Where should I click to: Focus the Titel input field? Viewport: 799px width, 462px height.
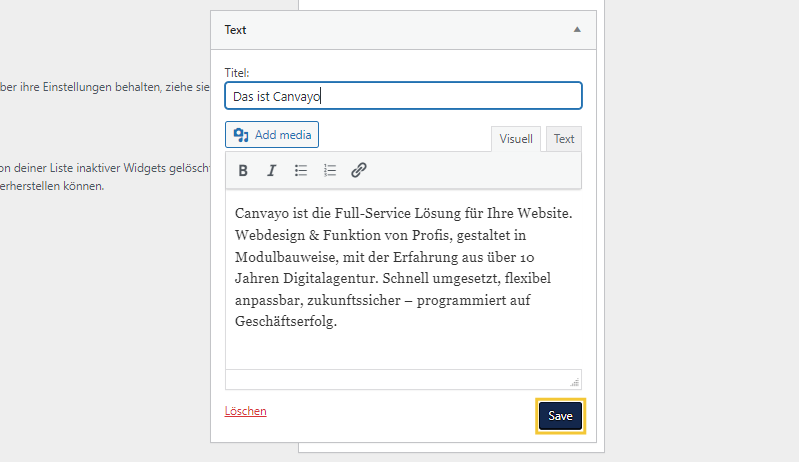point(403,96)
